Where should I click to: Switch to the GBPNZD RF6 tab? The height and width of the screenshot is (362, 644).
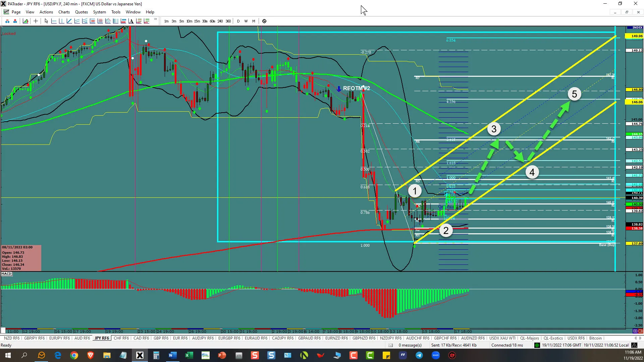364,338
